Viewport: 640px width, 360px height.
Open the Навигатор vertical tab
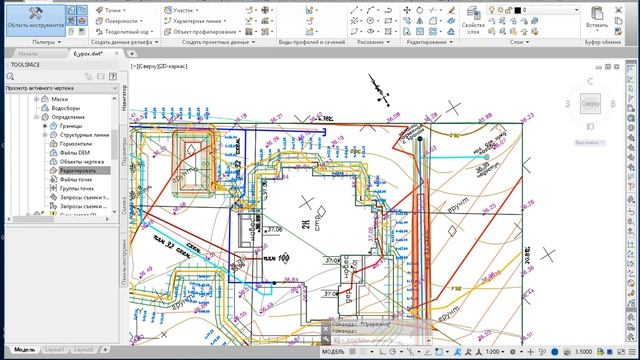tap(124, 97)
